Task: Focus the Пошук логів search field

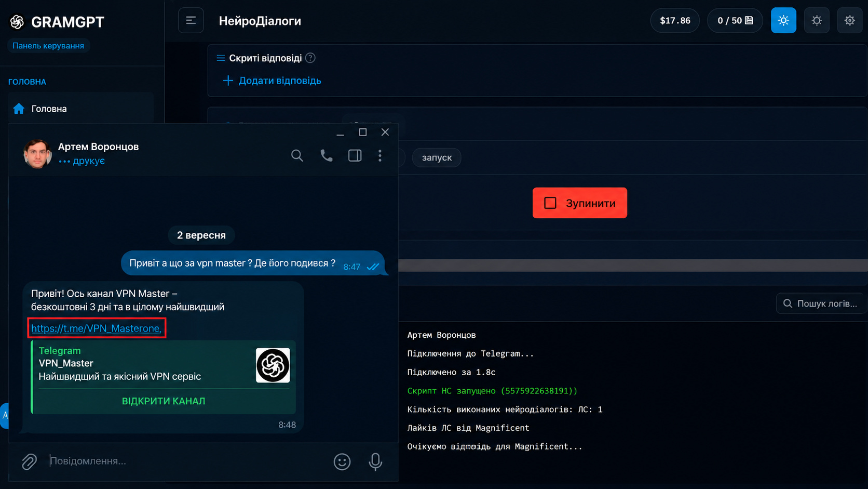Action: click(822, 303)
